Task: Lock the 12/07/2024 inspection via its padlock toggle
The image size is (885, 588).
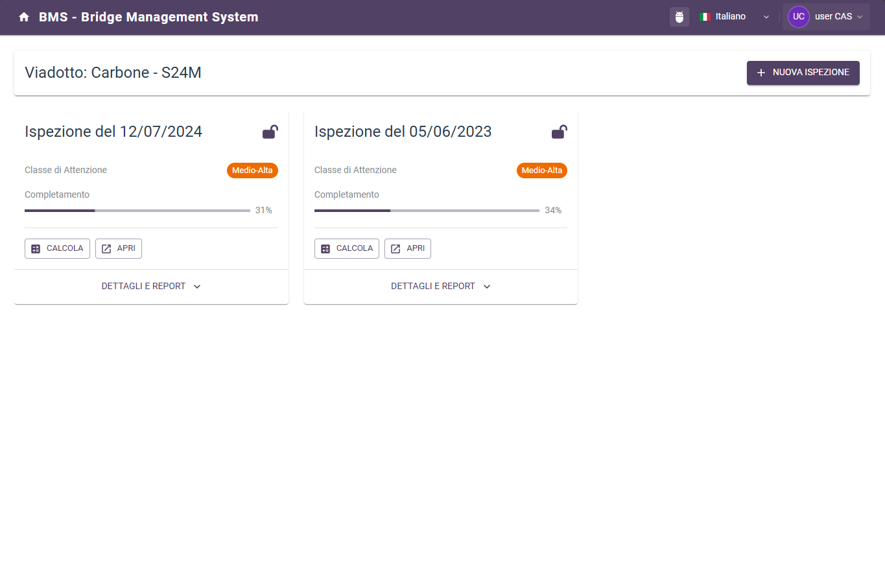Action: (x=270, y=132)
